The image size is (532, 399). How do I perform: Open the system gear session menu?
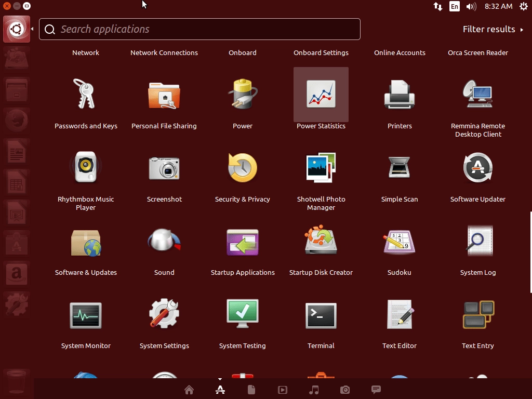point(524,6)
